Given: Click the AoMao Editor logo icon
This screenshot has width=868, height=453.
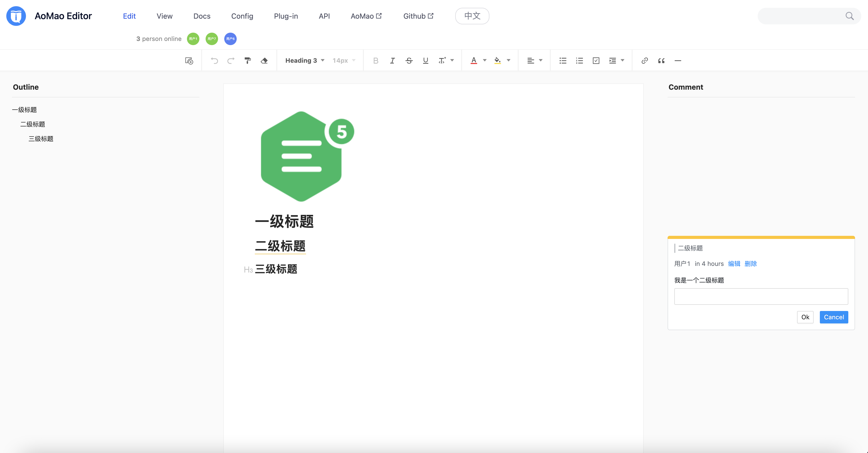Looking at the screenshot, I should [x=16, y=16].
